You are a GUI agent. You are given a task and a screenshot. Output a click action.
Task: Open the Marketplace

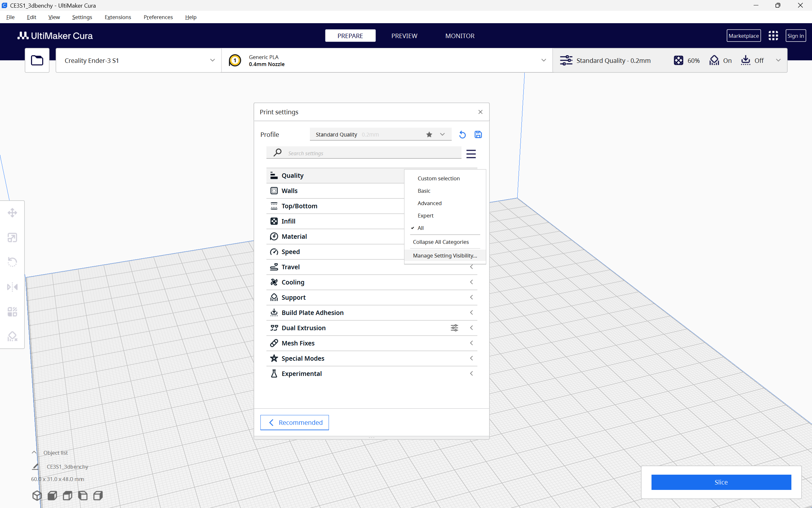[743, 36]
